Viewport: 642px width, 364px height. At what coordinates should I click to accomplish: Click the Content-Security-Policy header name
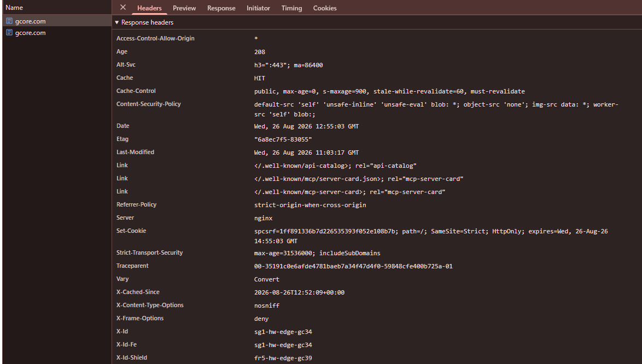[x=149, y=104]
